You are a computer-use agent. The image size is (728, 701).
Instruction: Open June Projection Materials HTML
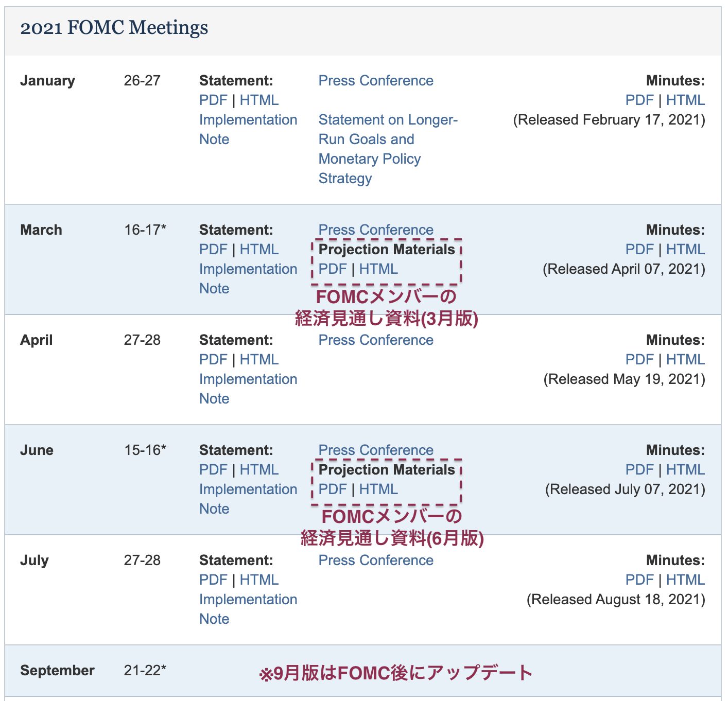(378, 489)
